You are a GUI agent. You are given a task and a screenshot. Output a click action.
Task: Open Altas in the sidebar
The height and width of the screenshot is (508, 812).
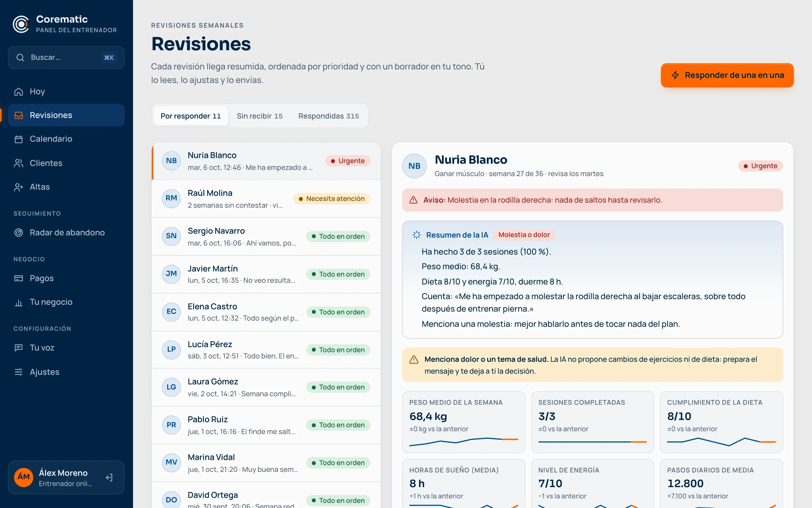click(66, 187)
